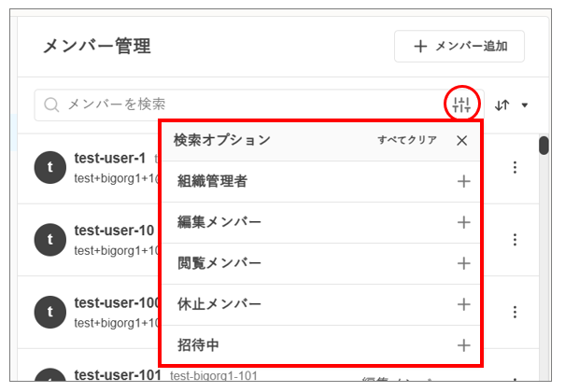Add the 閲覧メンバー filter with plus icon

pos(463,263)
